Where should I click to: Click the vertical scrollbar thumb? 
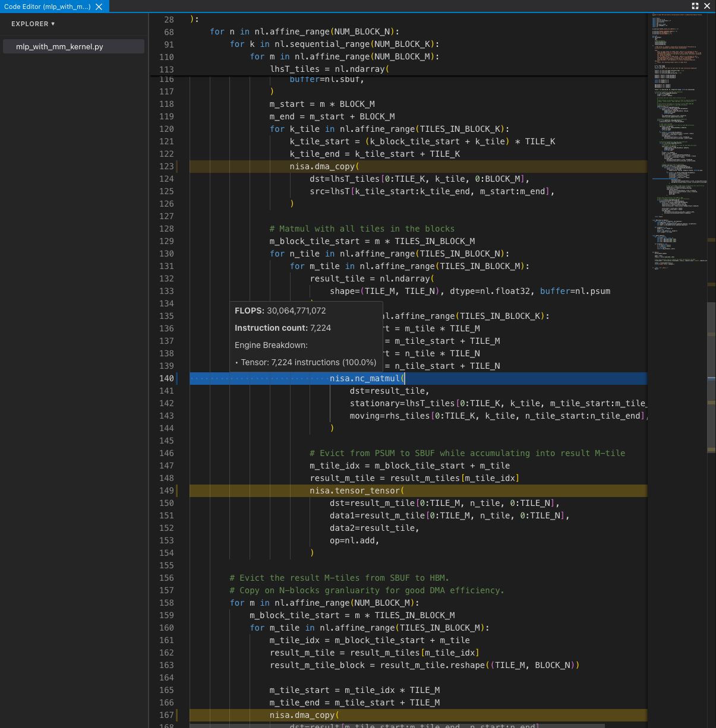pyautogui.click(x=711, y=379)
